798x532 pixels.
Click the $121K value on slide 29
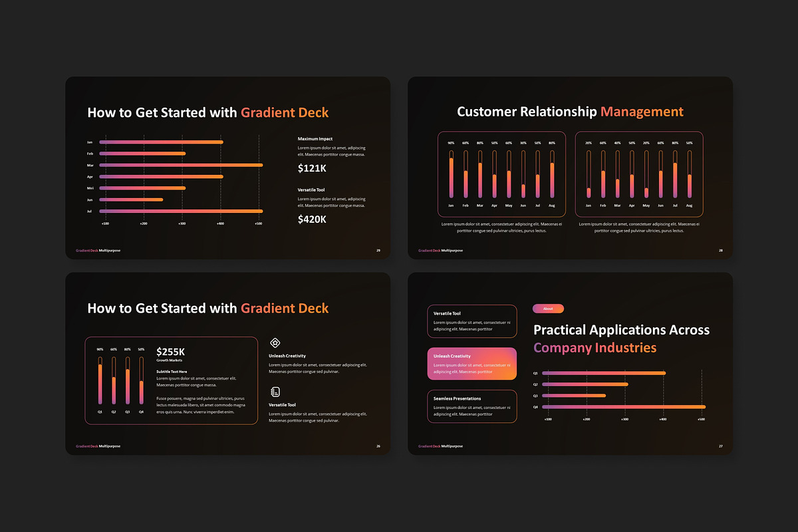tap(312, 168)
